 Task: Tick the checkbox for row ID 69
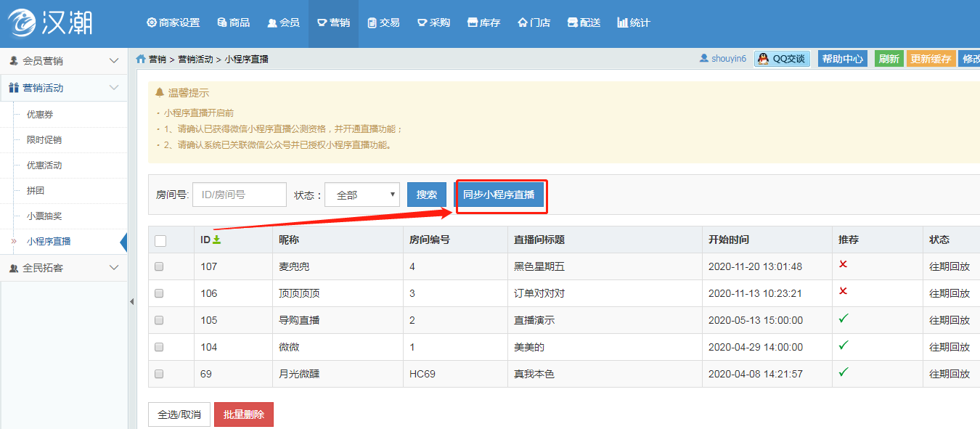point(159,374)
